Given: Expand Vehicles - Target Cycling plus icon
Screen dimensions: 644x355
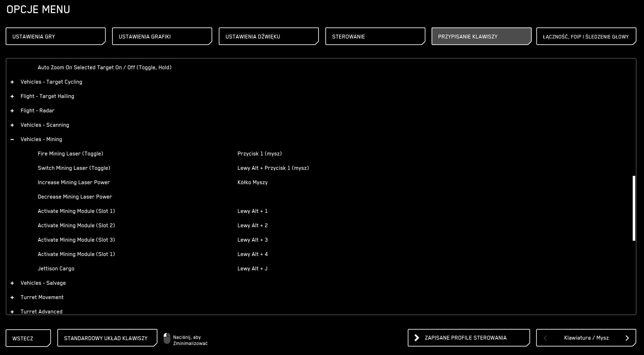Looking at the screenshot, I should (x=12, y=82).
